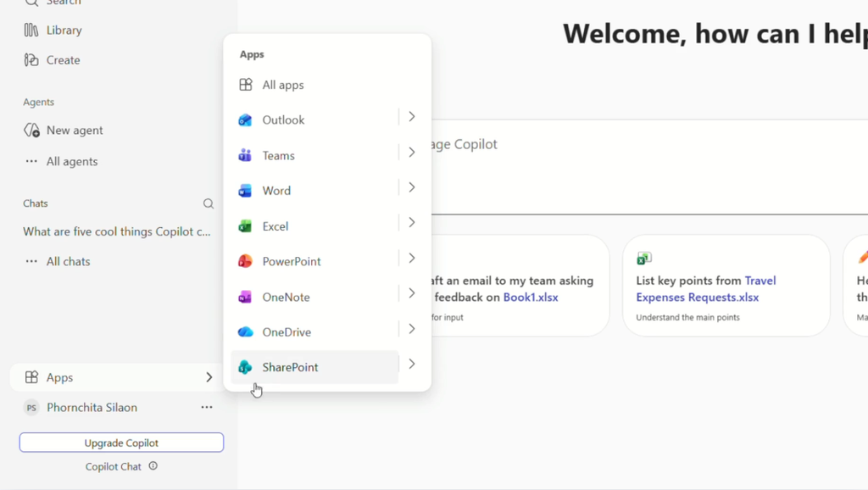Open chat 'What are five cool things Copilot c...'

[117, 231]
